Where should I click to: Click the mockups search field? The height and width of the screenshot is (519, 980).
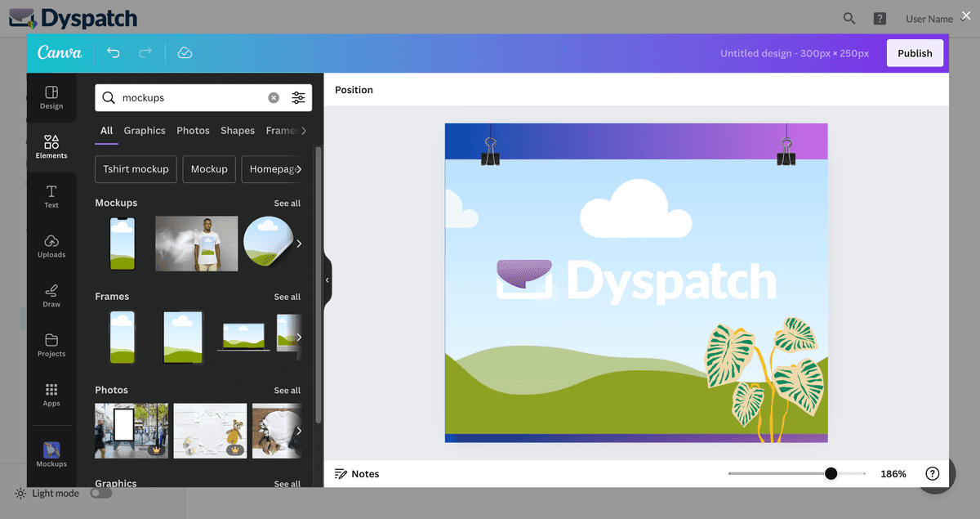[x=203, y=97]
